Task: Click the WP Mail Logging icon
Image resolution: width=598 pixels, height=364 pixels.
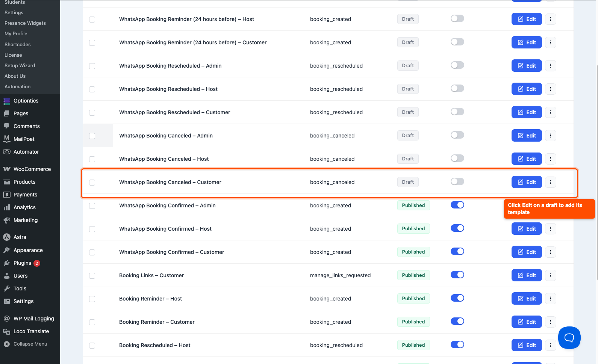Action: (7, 319)
